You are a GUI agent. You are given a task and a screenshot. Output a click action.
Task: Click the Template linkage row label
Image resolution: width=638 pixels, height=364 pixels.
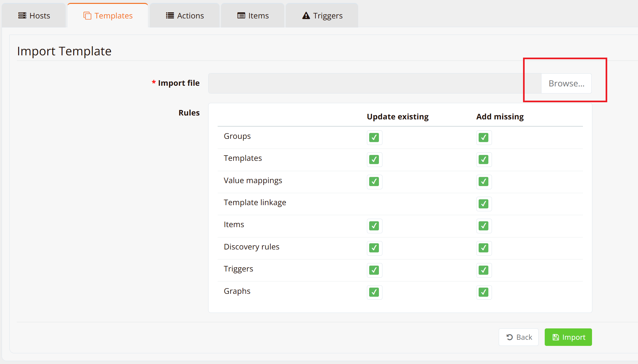255,203
